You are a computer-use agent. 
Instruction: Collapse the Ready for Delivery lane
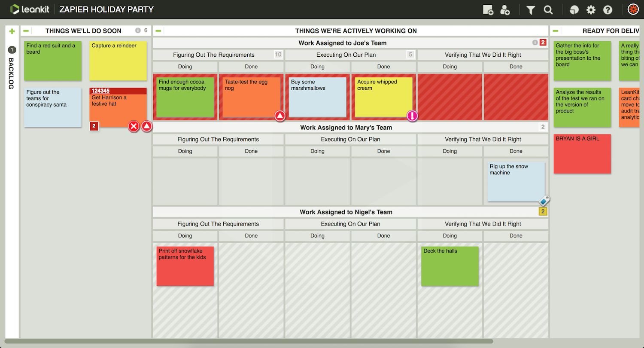(556, 31)
